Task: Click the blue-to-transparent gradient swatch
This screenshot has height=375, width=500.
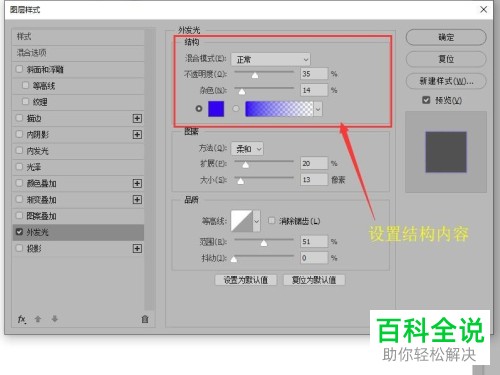Action: pos(279,109)
